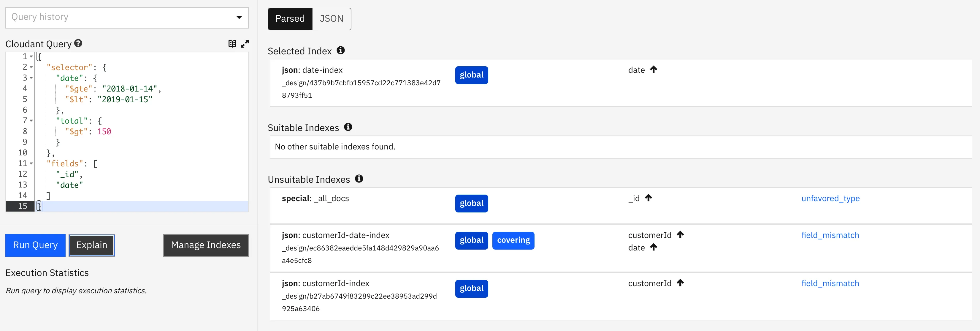Screen dimensions: 980x331
Task: Collapse the total block fold at line 7
Action: tap(31, 121)
